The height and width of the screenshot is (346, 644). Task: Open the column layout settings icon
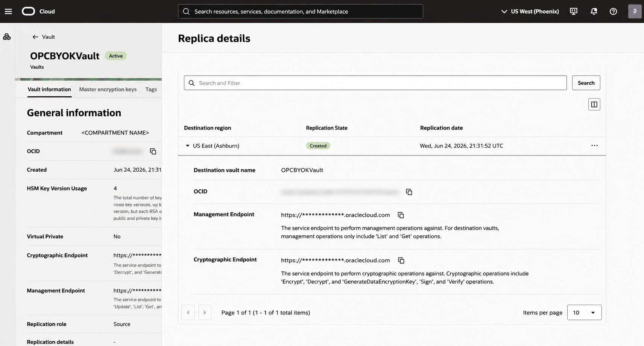594,104
